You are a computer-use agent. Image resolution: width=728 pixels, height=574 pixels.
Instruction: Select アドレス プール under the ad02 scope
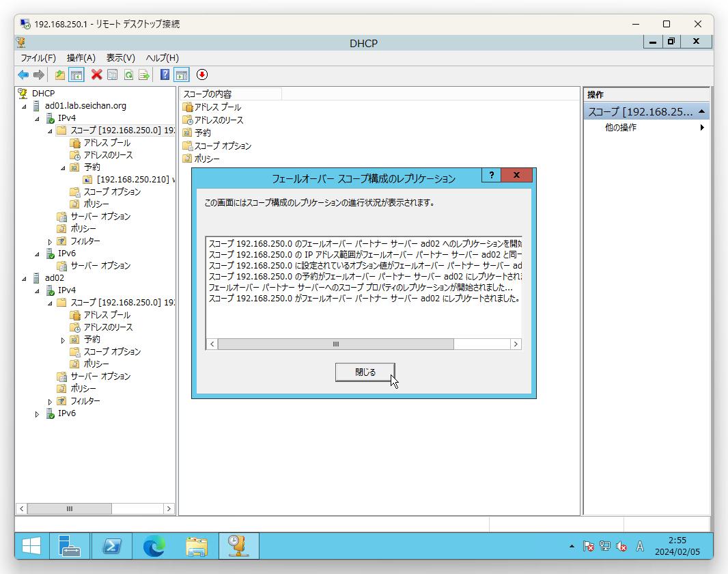coord(107,315)
